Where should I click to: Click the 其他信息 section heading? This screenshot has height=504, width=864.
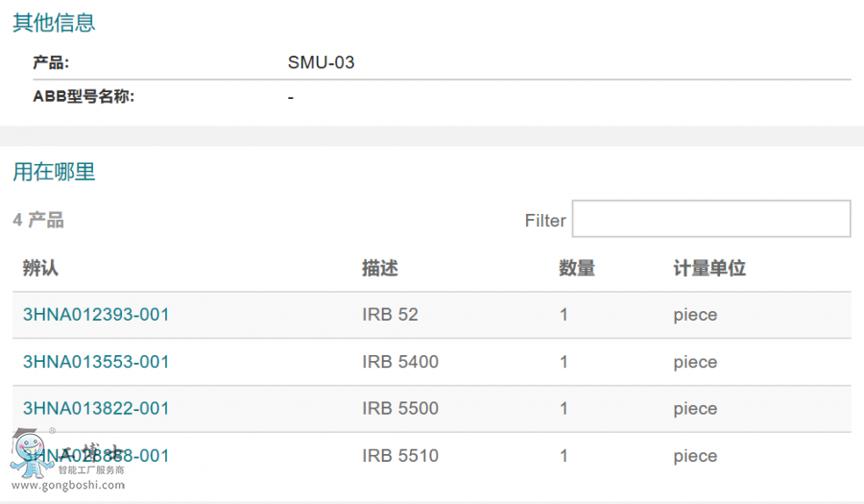pos(54,23)
